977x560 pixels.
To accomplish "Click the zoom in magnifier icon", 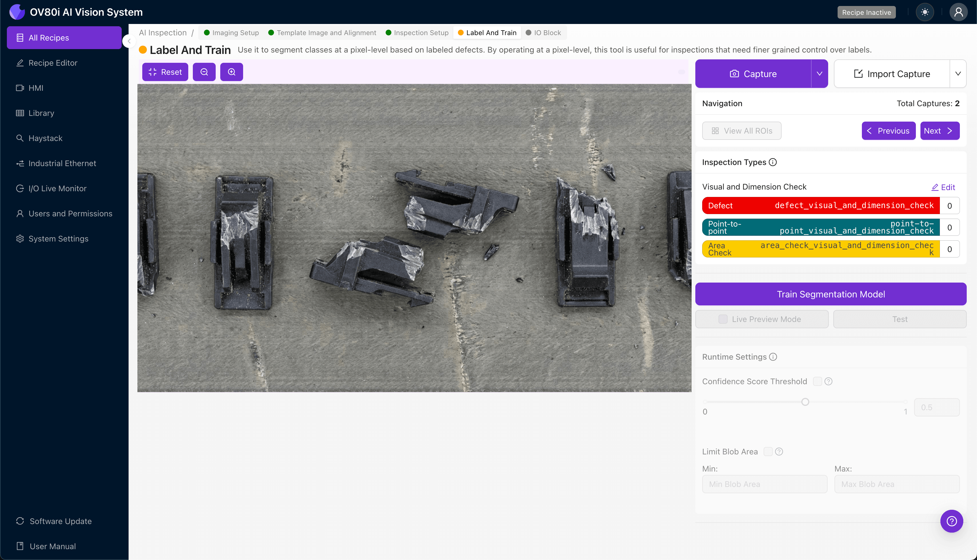I will (x=231, y=72).
